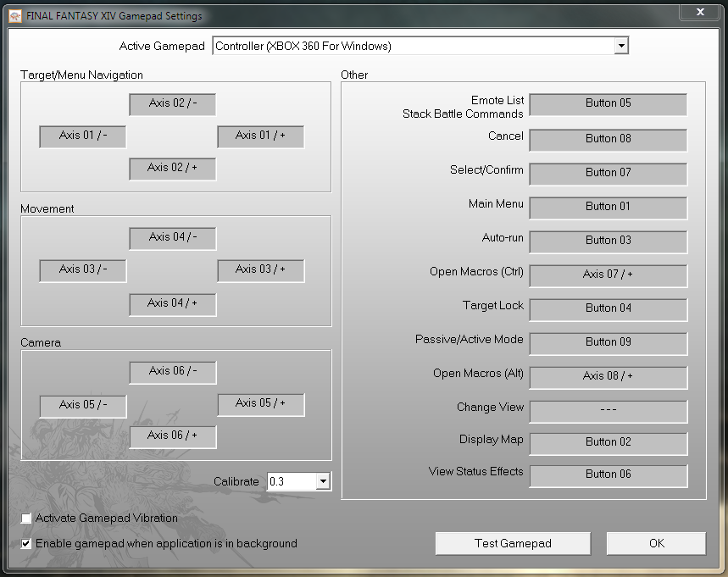Click the Emote List binding Button 05
The width and height of the screenshot is (728, 577).
pos(609,104)
